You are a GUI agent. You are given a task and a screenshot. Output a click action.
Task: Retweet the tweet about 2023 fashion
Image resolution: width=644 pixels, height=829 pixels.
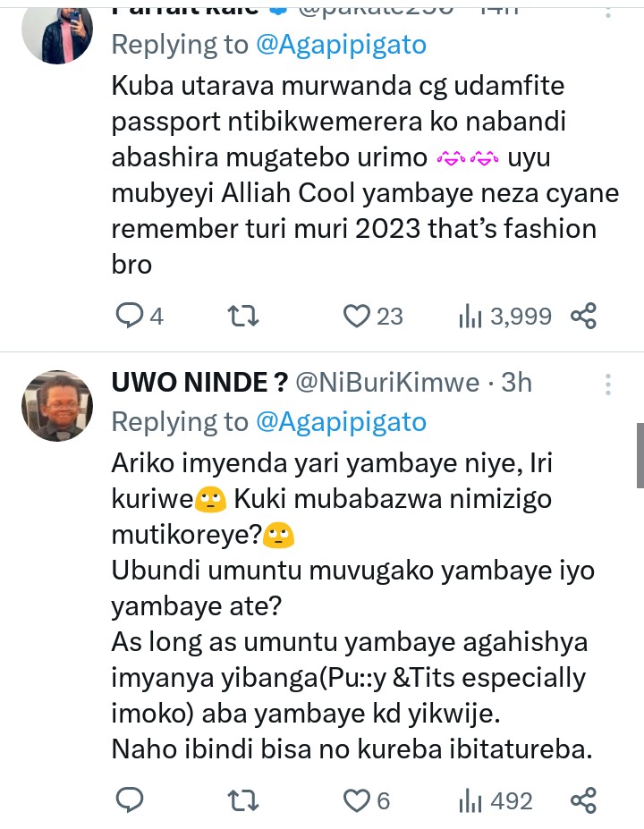[x=239, y=316]
